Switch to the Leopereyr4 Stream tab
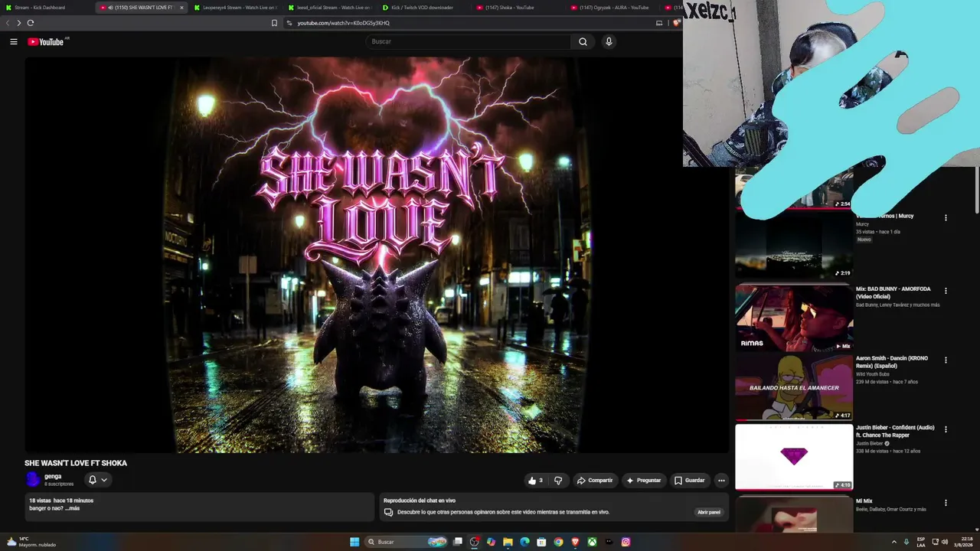The image size is (980, 551). coord(235,8)
